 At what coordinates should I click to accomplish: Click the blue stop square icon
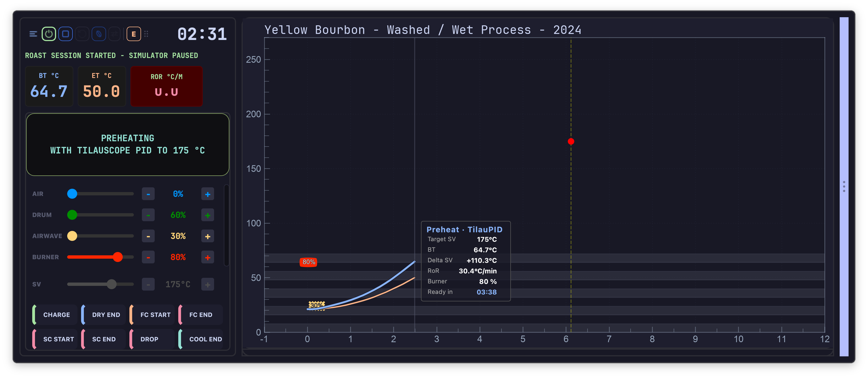click(65, 34)
